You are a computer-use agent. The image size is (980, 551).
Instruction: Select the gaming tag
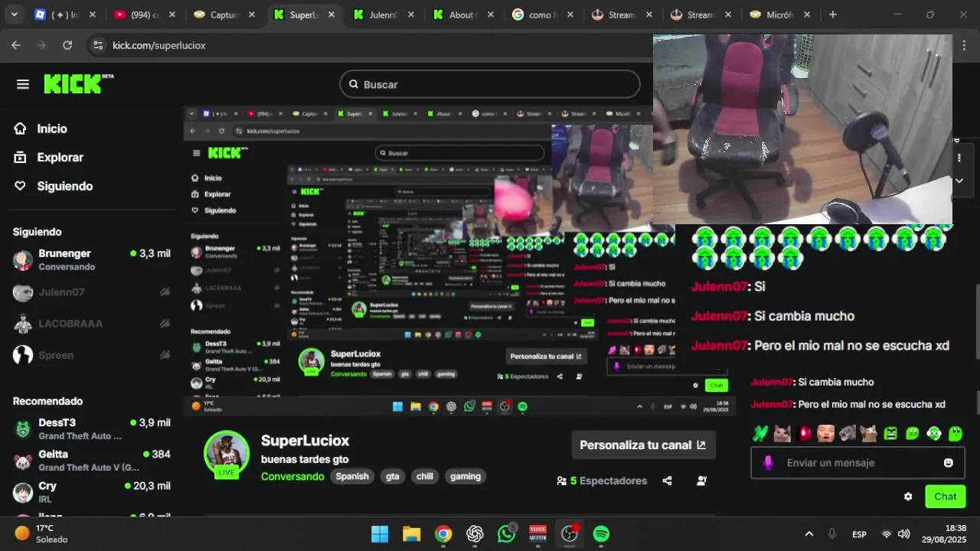[465, 476]
